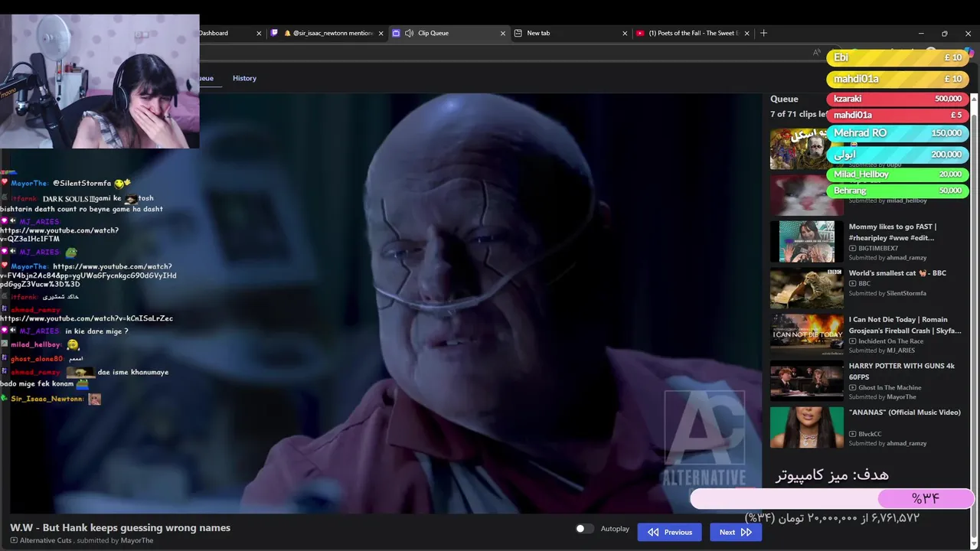Switch to the New tab browser tab
This screenshot has height=551, width=980.
[x=571, y=33]
